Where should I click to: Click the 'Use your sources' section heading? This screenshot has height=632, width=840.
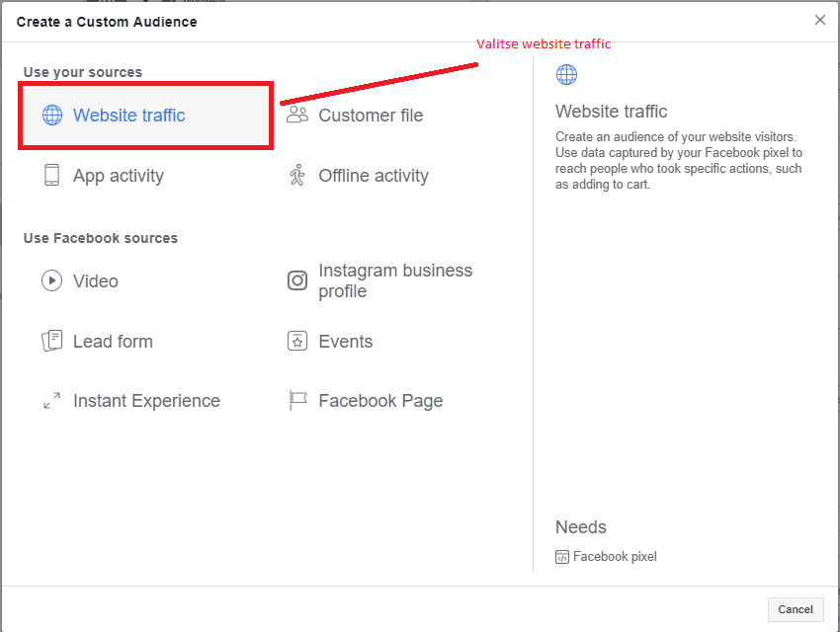[82, 72]
